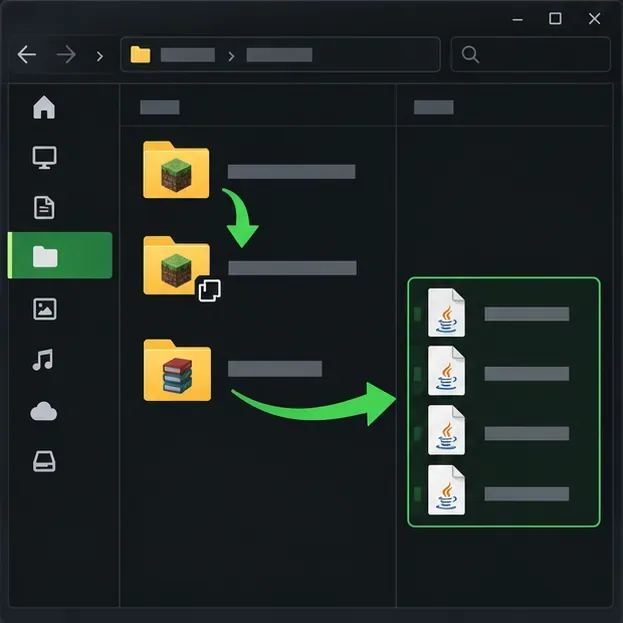Click the search magnifier icon
The image size is (623, 623).
click(470, 54)
